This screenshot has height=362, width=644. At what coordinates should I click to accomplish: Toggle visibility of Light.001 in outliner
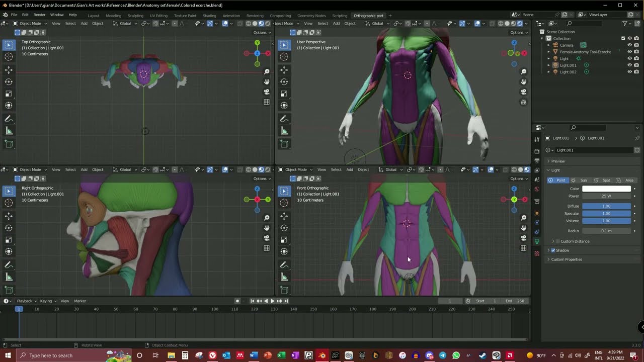pyautogui.click(x=629, y=65)
